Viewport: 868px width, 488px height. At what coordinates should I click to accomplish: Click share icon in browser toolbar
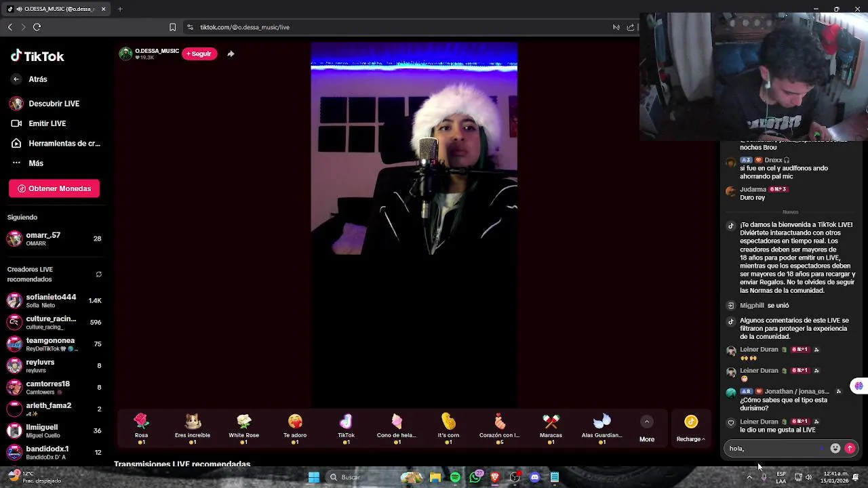[631, 27]
